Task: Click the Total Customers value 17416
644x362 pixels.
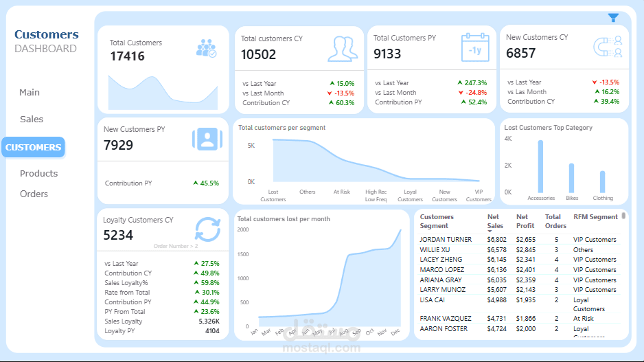Action: pos(127,56)
